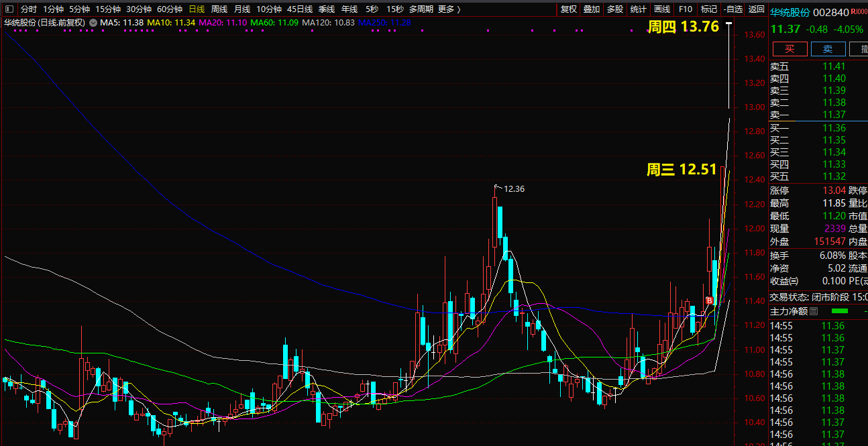Select the 日线 daily chart tab

(197, 9)
